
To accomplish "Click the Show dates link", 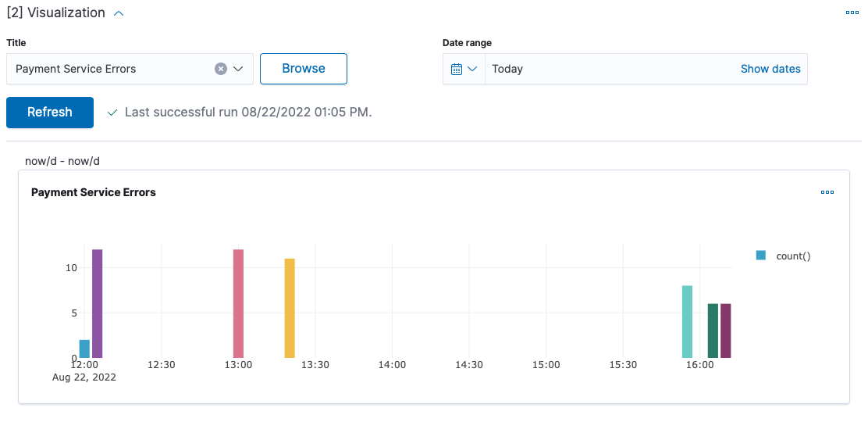I will pyautogui.click(x=770, y=69).
